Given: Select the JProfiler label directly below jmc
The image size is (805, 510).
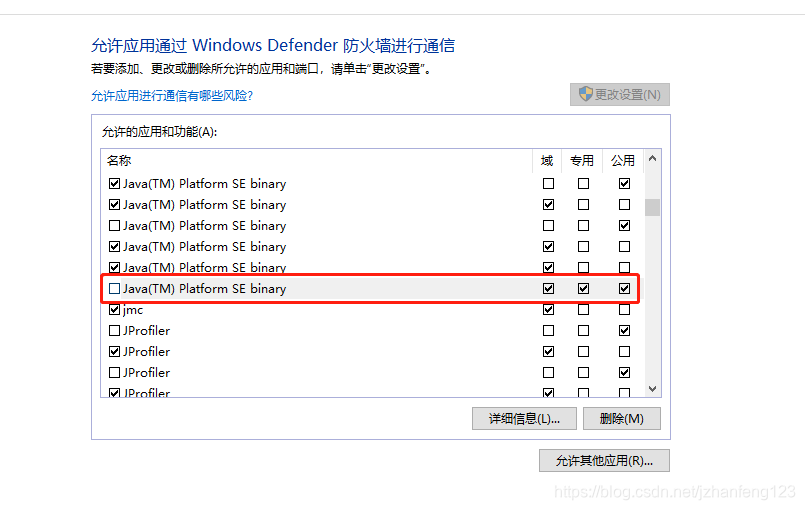Looking at the screenshot, I should tap(146, 331).
